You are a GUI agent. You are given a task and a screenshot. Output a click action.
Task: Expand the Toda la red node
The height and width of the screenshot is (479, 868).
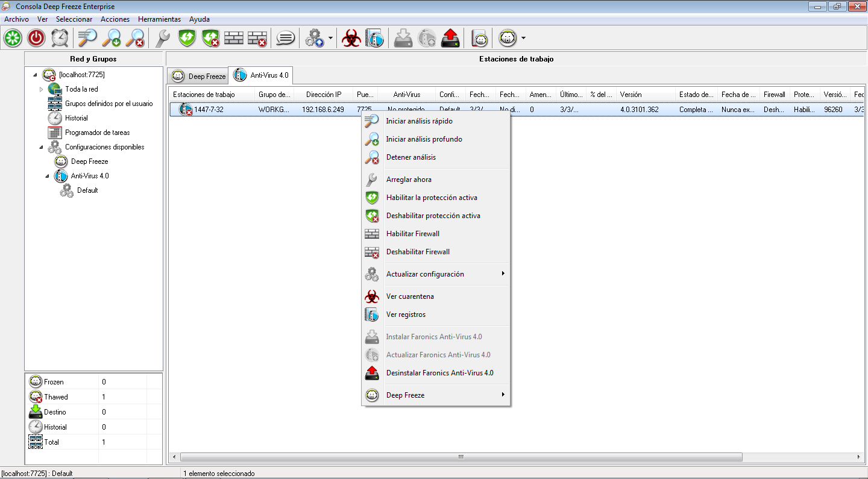click(x=41, y=89)
